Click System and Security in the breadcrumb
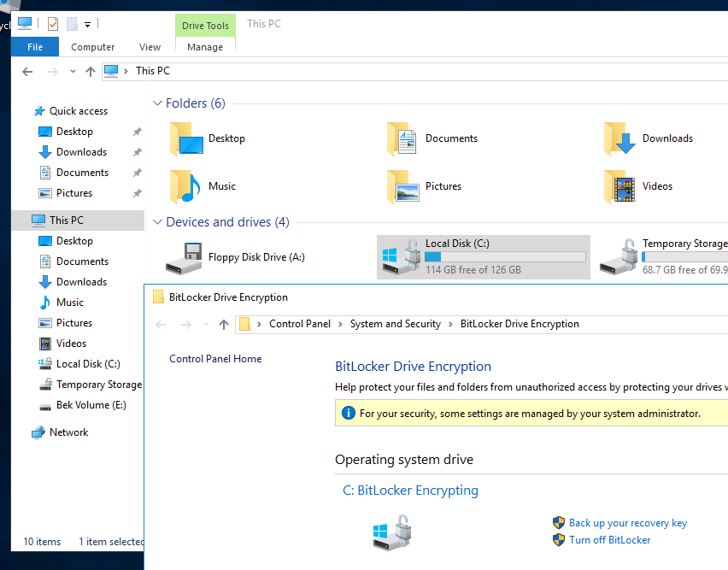The width and height of the screenshot is (728, 570). click(x=395, y=324)
